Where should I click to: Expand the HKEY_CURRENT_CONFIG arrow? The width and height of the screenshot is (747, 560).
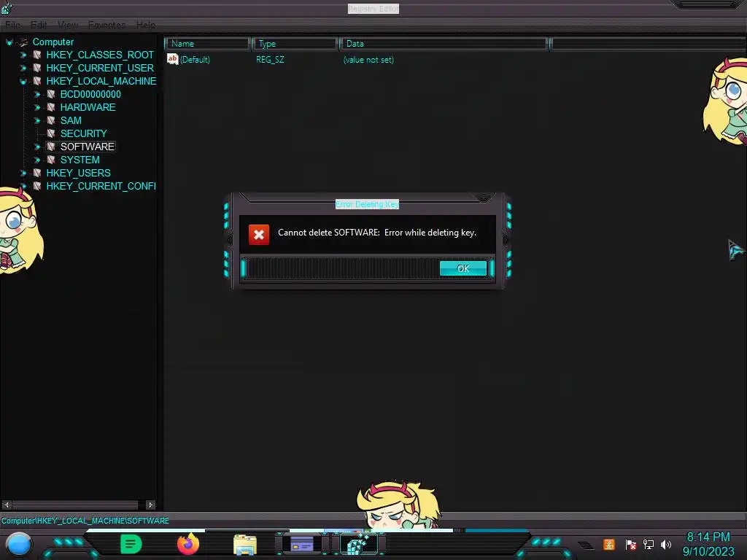[x=23, y=186]
